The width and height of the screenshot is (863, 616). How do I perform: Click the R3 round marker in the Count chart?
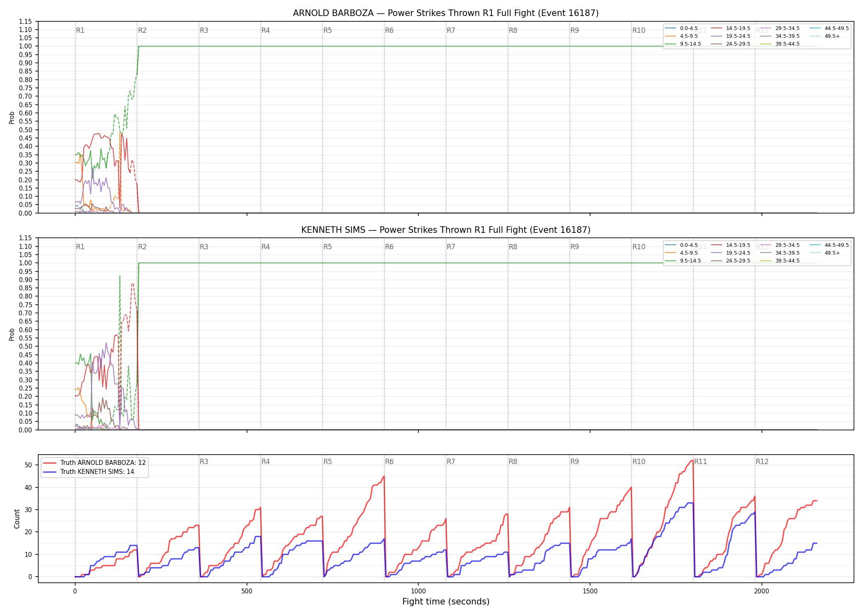point(204,462)
